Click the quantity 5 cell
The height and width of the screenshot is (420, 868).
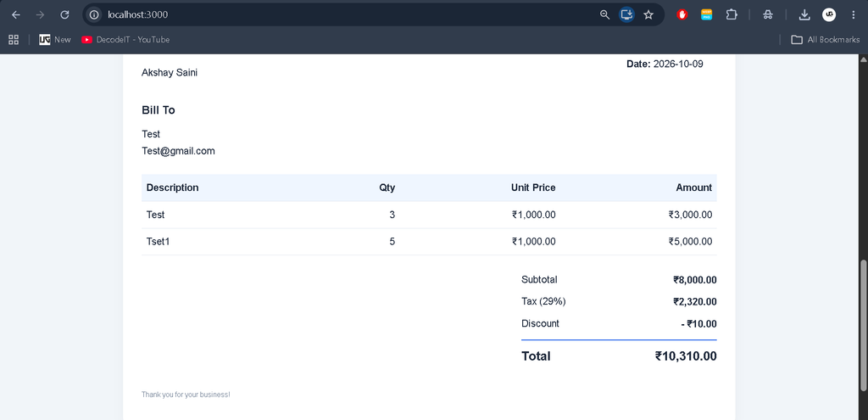pos(392,242)
